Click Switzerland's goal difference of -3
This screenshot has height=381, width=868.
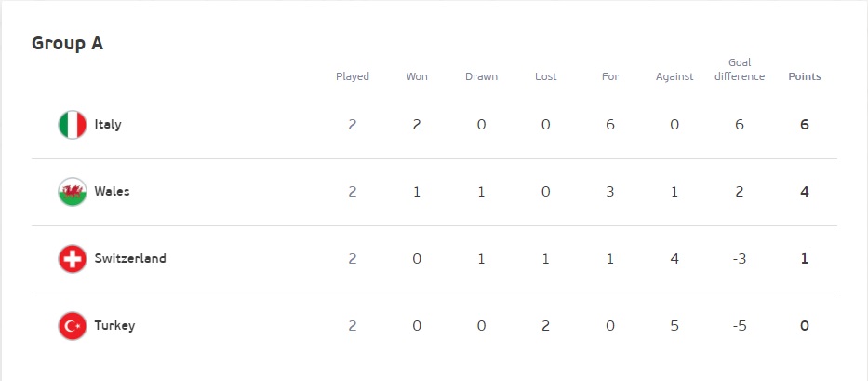pyautogui.click(x=740, y=259)
